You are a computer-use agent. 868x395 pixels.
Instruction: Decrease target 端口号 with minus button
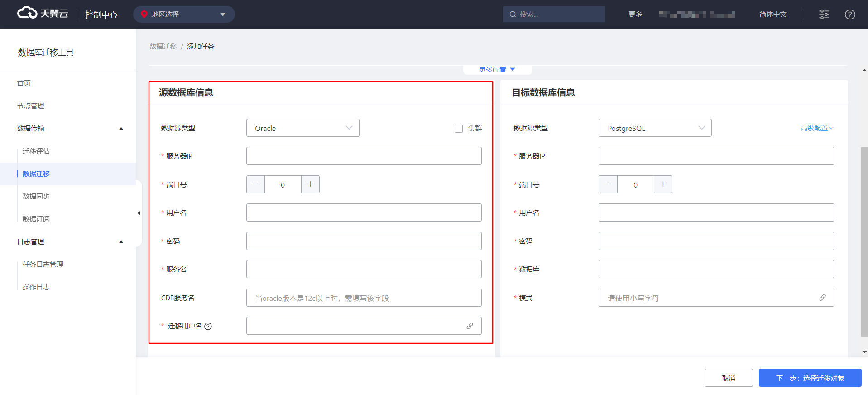(608, 184)
